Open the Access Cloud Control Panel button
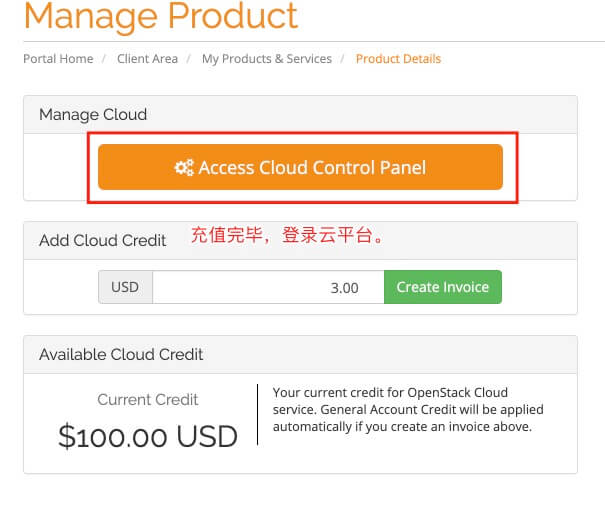The height and width of the screenshot is (520, 605). click(300, 168)
